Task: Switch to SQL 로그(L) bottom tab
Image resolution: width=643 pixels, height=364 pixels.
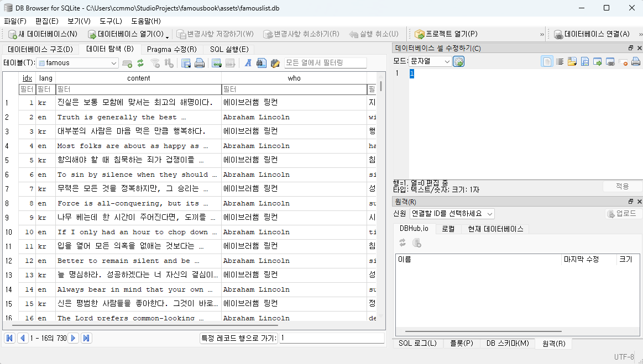Action: point(417,344)
